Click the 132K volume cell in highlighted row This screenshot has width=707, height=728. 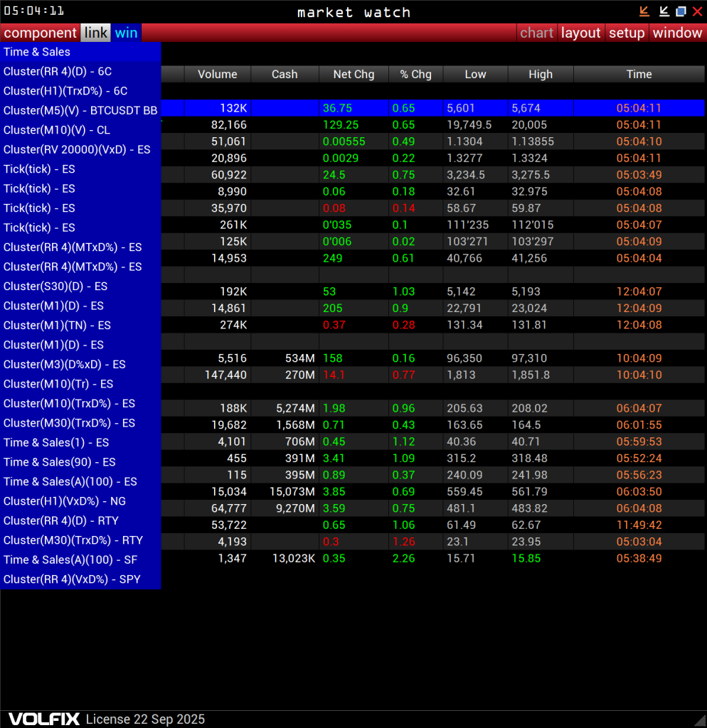coord(218,108)
